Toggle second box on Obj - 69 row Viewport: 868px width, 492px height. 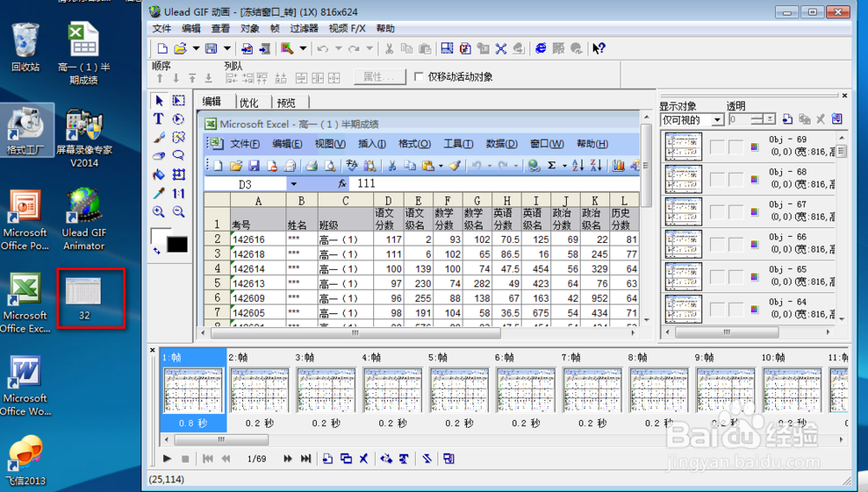(736, 147)
